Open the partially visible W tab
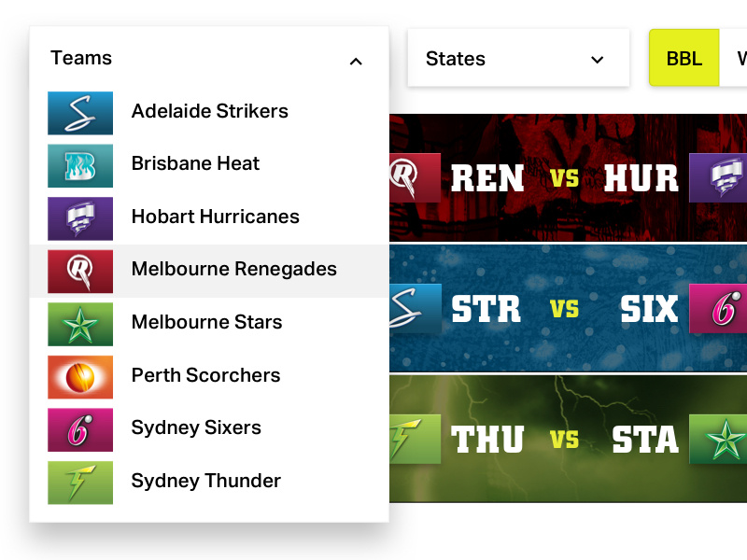 (x=740, y=58)
